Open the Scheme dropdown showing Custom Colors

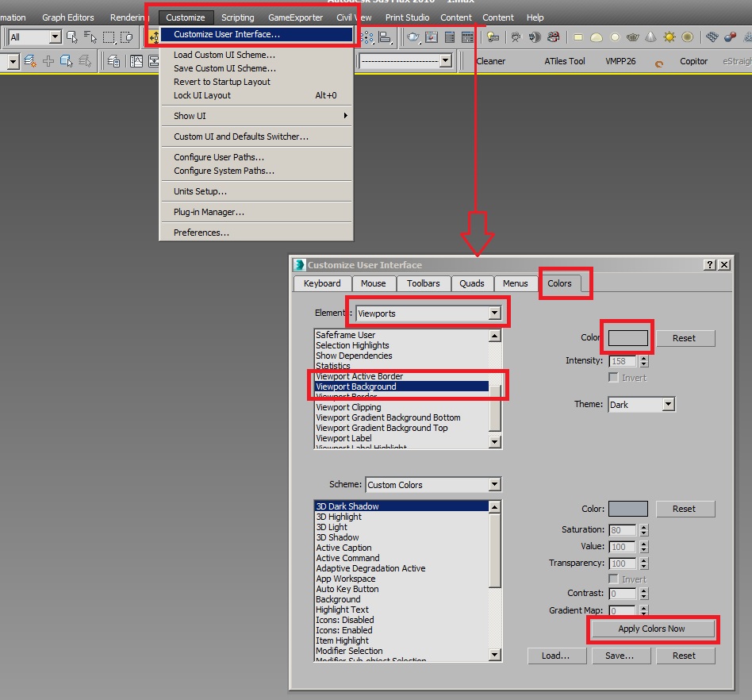pos(432,484)
